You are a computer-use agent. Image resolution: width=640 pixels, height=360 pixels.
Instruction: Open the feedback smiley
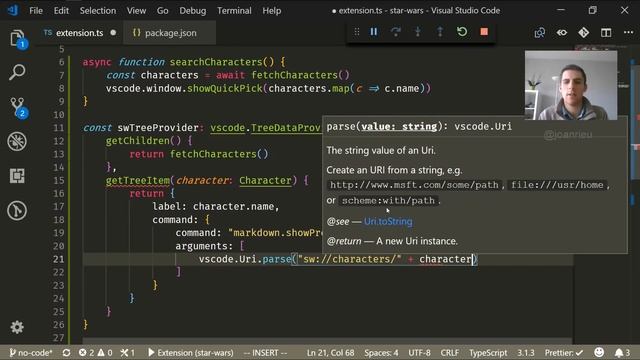tap(599, 353)
